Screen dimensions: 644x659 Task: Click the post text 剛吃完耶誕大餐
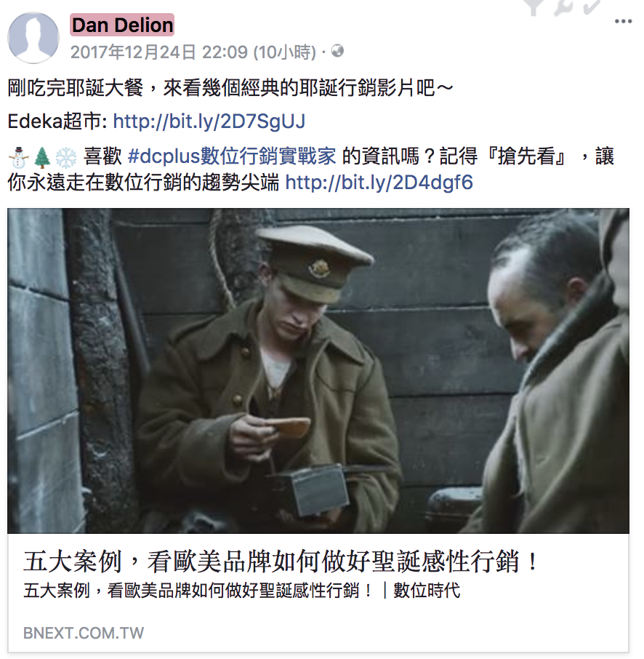coord(76,88)
